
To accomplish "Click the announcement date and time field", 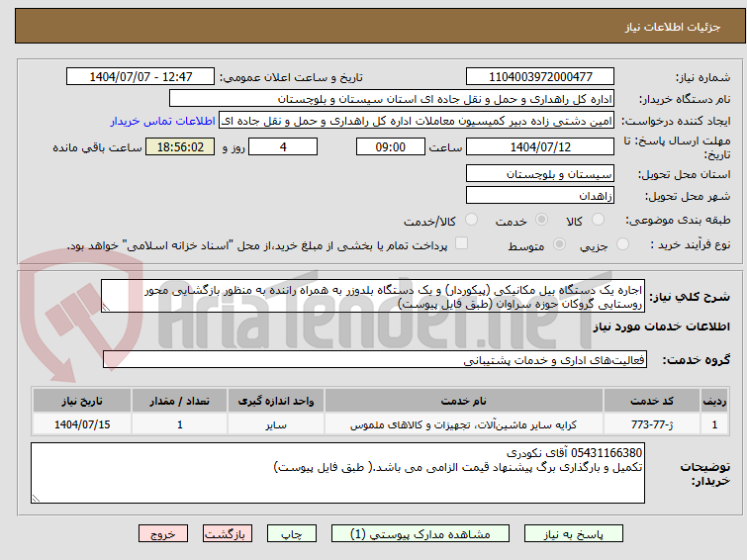I will point(140,77).
